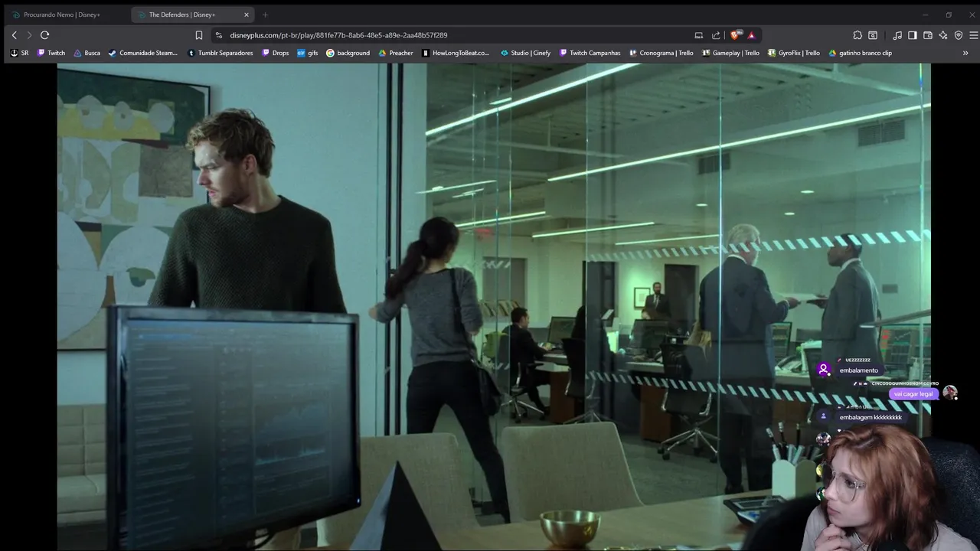Viewport: 980px width, 551px height.
Task: Open Tumblr Separadores bookmark
Action: click(x=220, y=53)
